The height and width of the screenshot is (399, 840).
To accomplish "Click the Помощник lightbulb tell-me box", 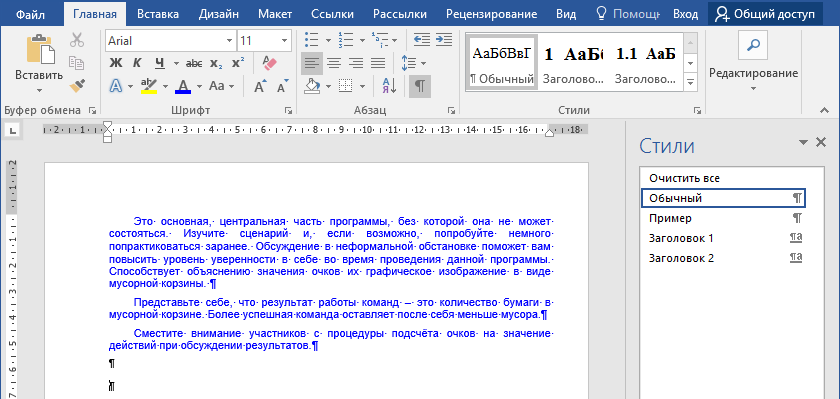I will 627,14.
